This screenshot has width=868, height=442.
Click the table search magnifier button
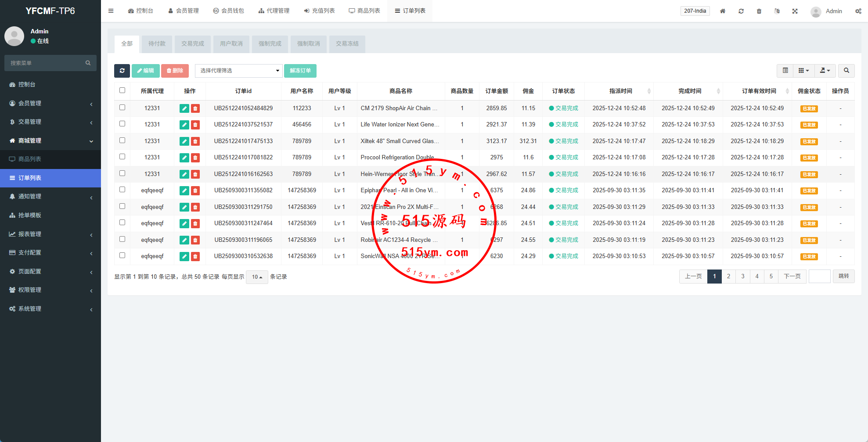pos(846,71)
